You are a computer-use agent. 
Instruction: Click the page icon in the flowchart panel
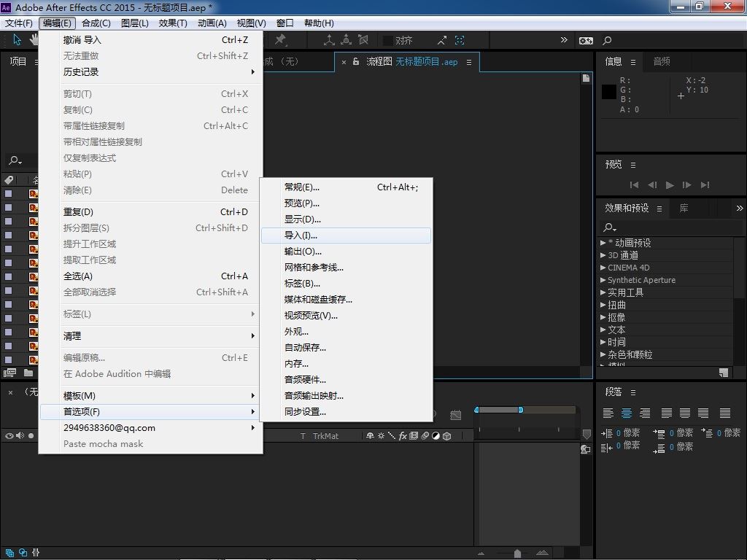pyautogui.click(x=586, y=78)
